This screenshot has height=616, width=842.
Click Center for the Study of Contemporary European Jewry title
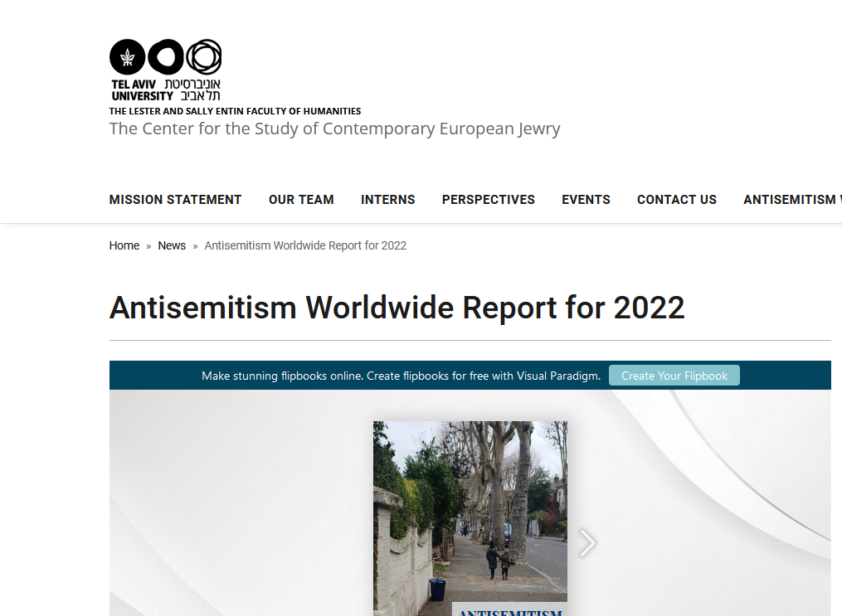click(334, 129)
